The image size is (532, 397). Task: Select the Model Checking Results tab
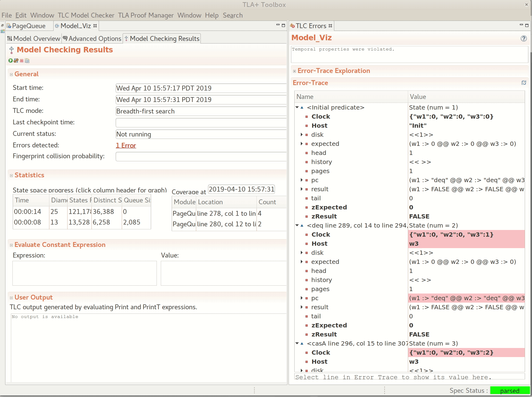coord(162,39)
